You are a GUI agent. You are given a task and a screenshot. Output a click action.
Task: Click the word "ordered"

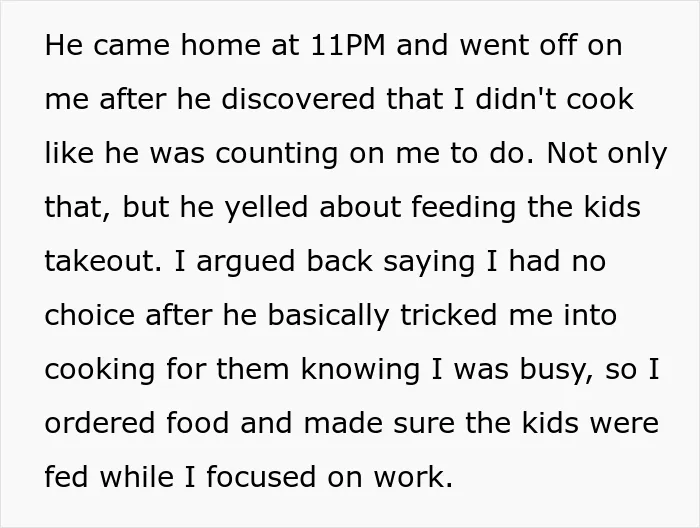[100, 423]
